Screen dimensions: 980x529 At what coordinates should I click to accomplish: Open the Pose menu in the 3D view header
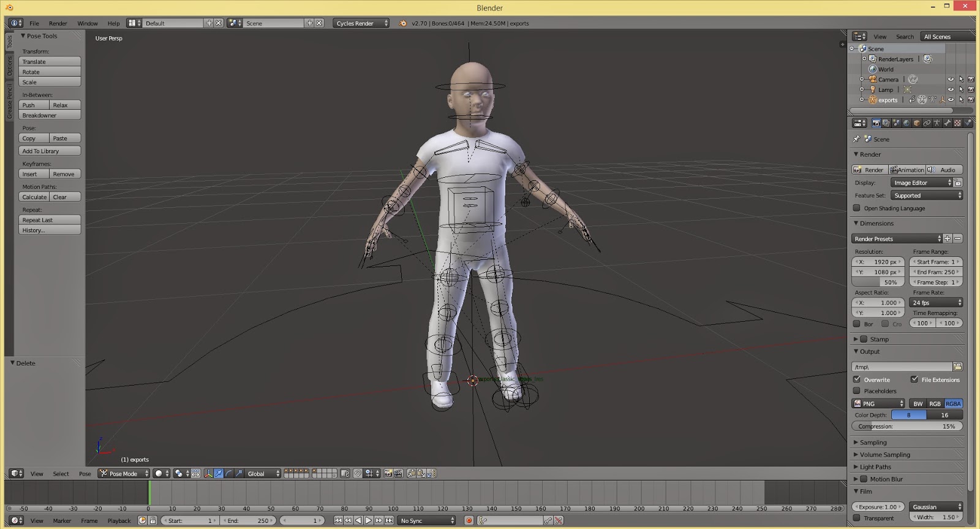click(x=85, y=473)
